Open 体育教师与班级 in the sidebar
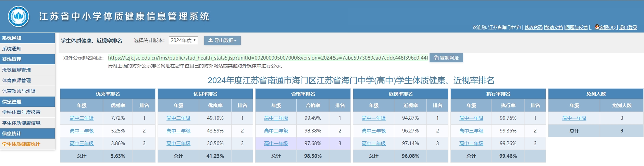 [x=27, y=91]
